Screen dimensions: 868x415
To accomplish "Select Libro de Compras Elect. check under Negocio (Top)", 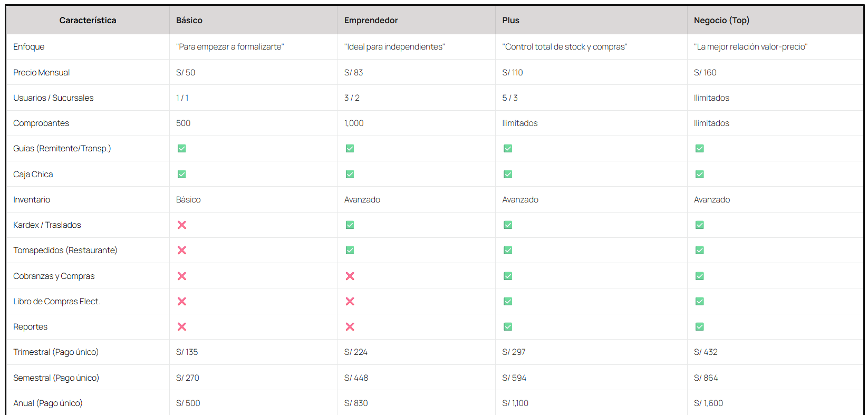I will point(700,302).
